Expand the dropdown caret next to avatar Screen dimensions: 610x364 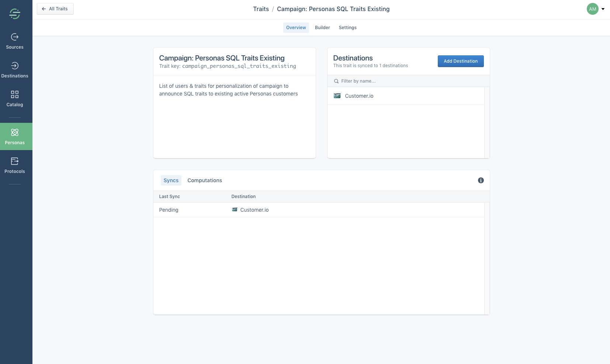coord(602,9)
